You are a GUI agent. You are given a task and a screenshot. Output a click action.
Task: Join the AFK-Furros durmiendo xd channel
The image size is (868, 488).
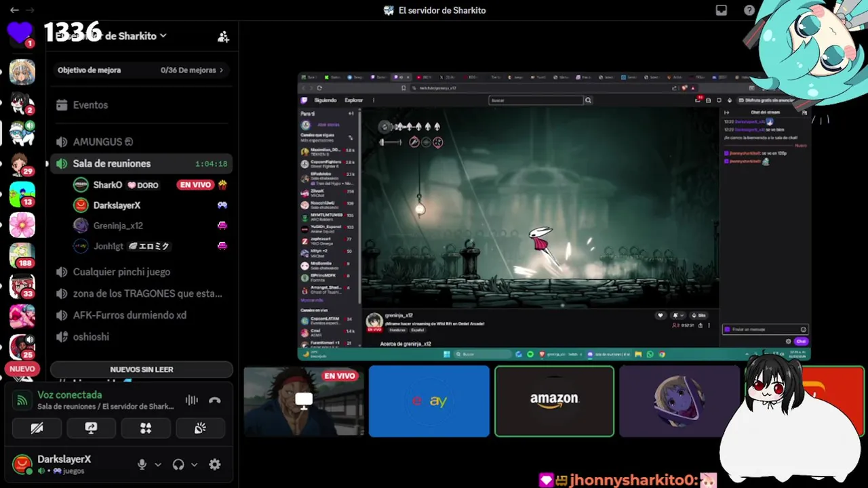141,315
